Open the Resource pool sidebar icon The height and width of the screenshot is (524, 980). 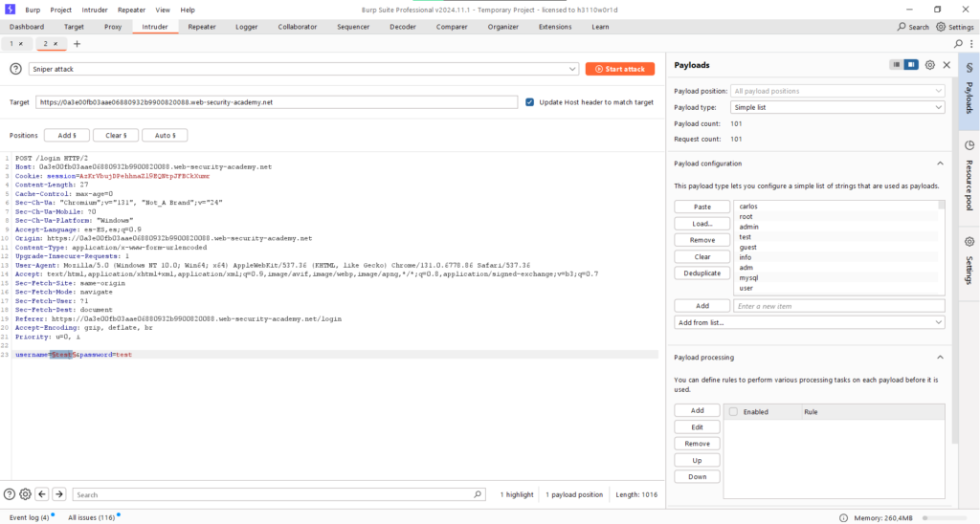969,145
